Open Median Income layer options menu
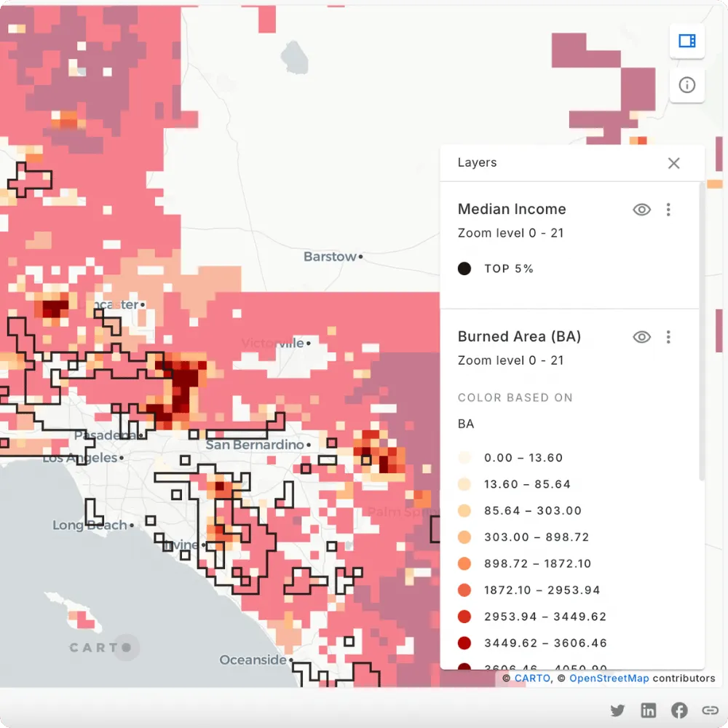 coord(668,210)
